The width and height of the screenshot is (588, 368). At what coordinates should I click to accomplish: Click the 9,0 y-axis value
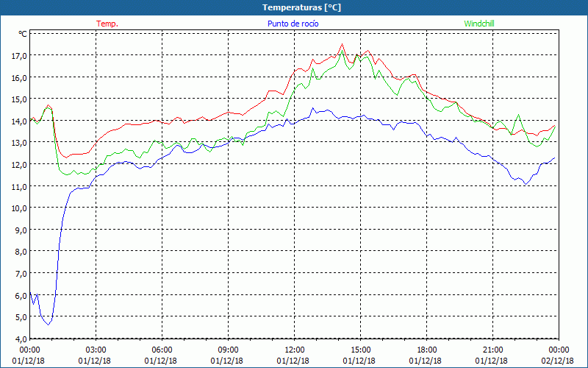[x=22, y=230]
